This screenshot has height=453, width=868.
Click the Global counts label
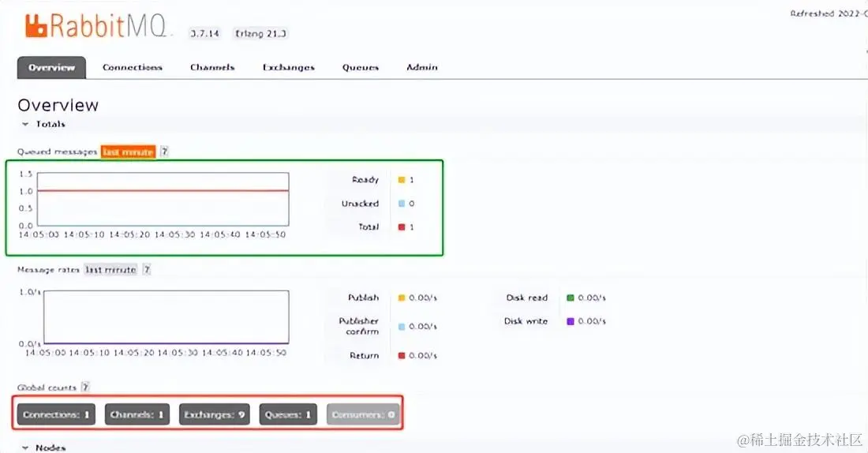tap(47, 387)
